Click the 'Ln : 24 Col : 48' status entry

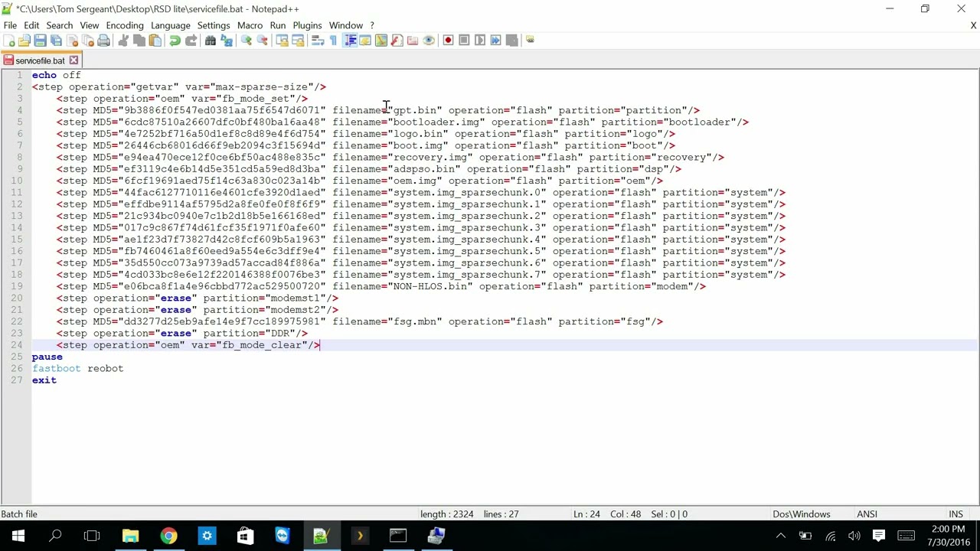[x=607, y=514]
